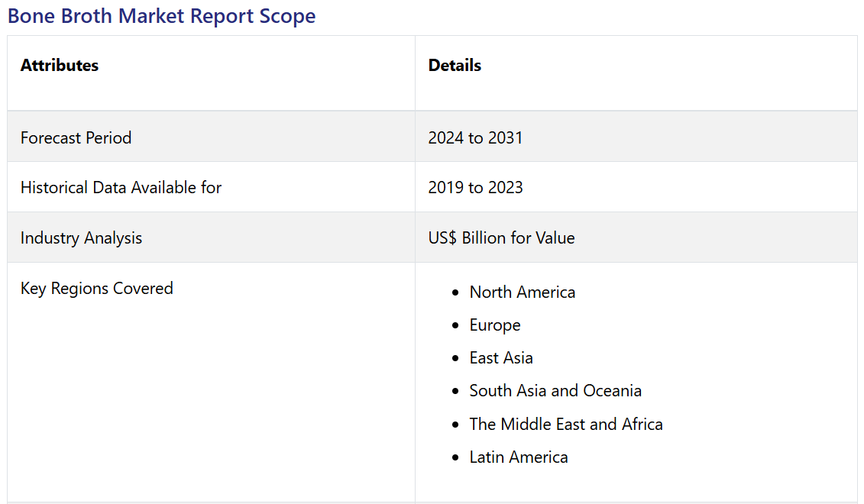The height and width of the screenshot is (504, 864).
Task: Select the East Asia list item
Action: (501, 357)
